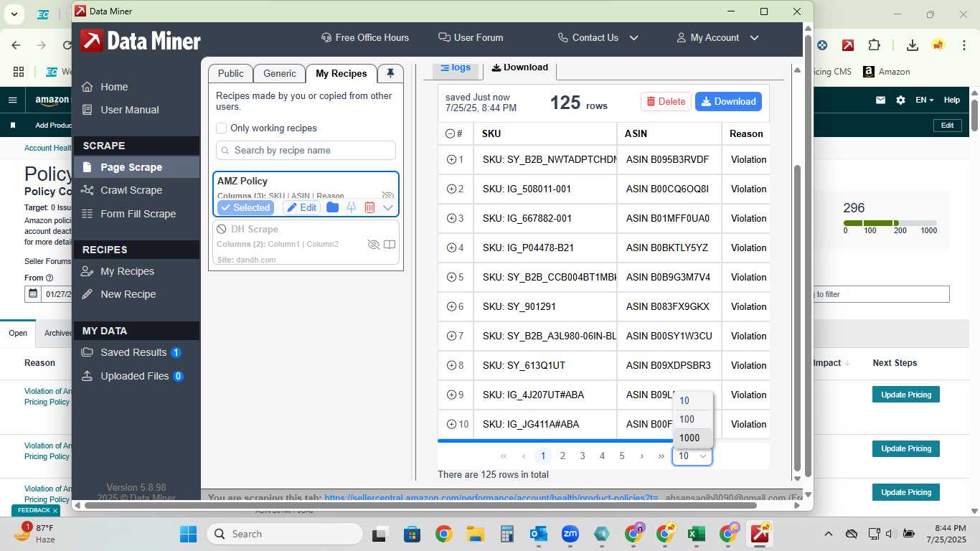This screenshot has width=980, height=551.
Task: Click Windows Start button
Action: click(189, 534)
